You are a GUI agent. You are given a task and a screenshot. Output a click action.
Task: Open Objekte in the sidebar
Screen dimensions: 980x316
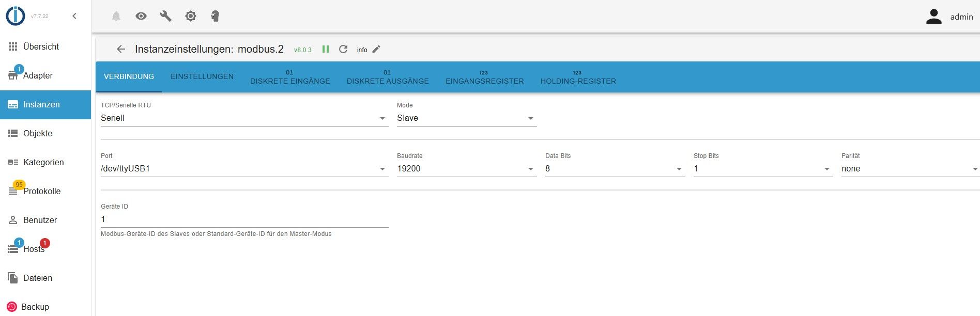pyautogui.click(x=45, y=133)
